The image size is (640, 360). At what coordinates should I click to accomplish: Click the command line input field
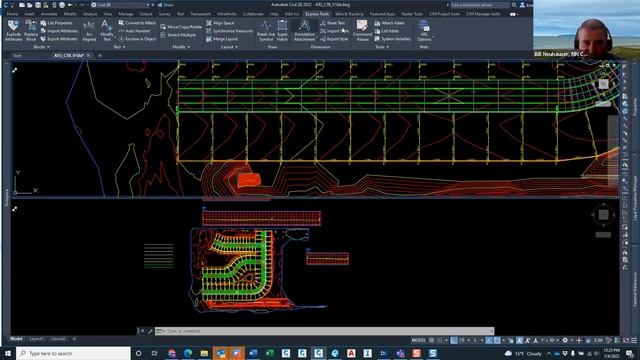tap(325, 331)
